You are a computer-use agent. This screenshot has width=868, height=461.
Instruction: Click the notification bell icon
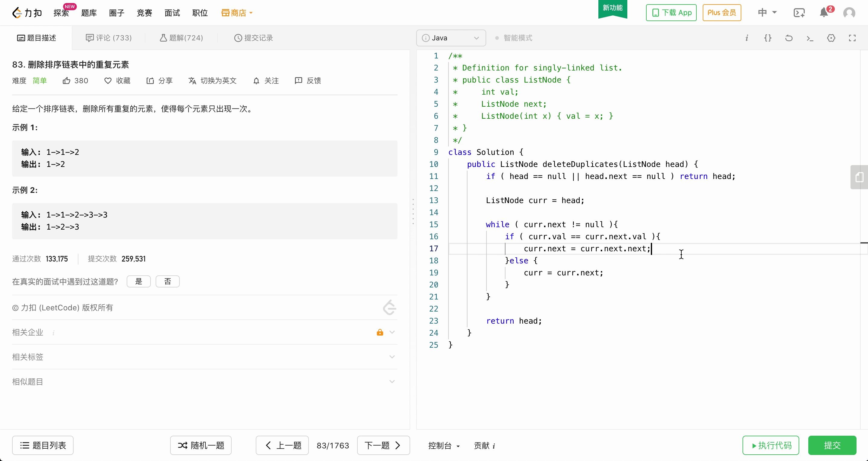(824, 13)
